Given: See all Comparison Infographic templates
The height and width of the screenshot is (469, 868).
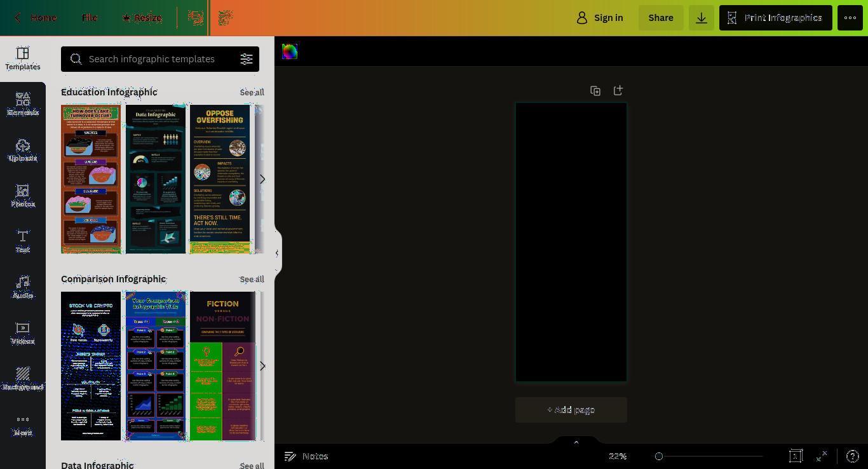Looking at the screenshot, I should (x=252, y=279).
